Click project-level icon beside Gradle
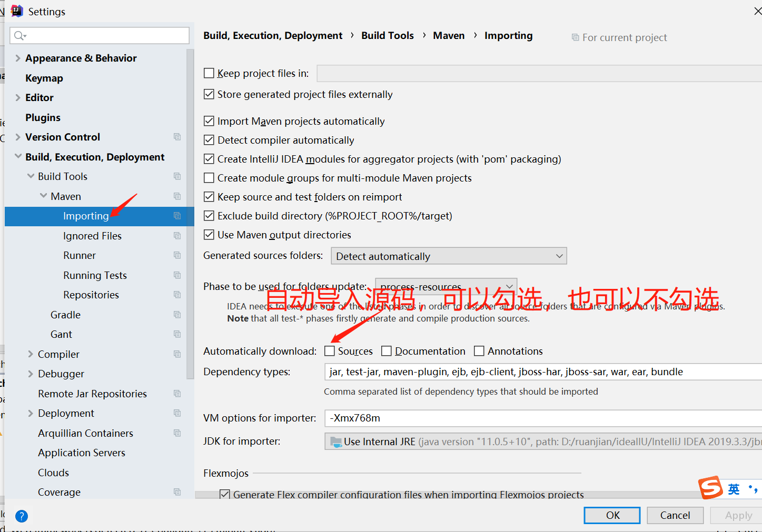The height and width of the screenshot is (532, 762). point(177,315)
